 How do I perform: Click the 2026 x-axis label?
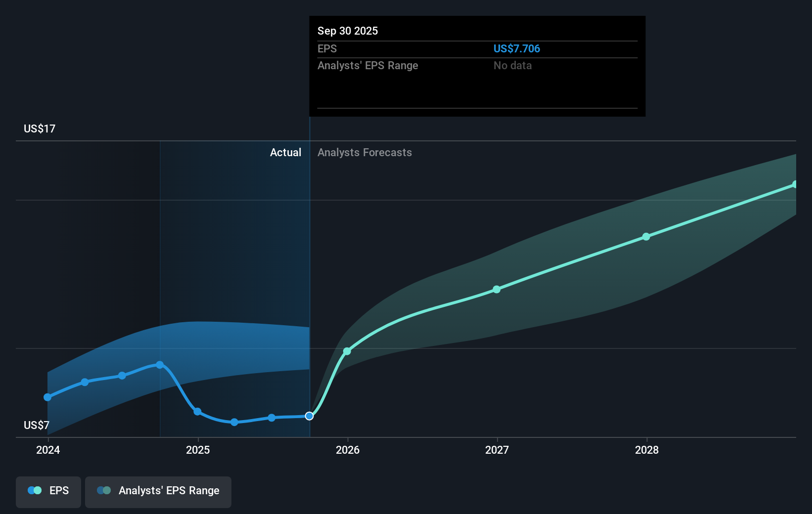(348, 450)
